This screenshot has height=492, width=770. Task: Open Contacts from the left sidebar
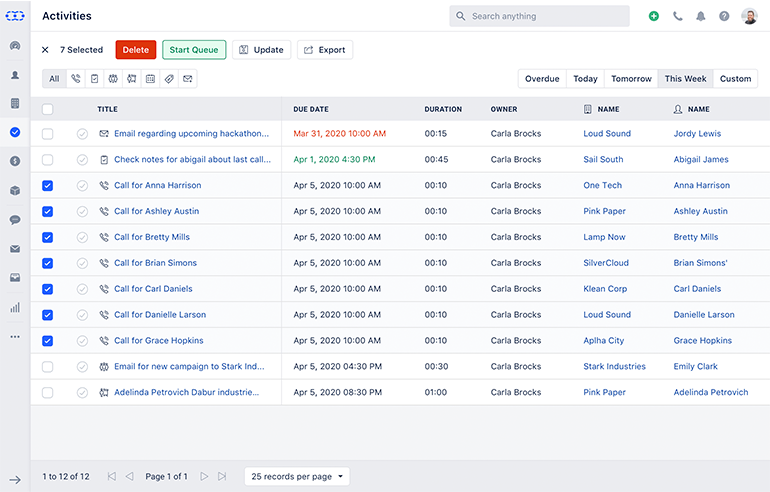(15, 75)
